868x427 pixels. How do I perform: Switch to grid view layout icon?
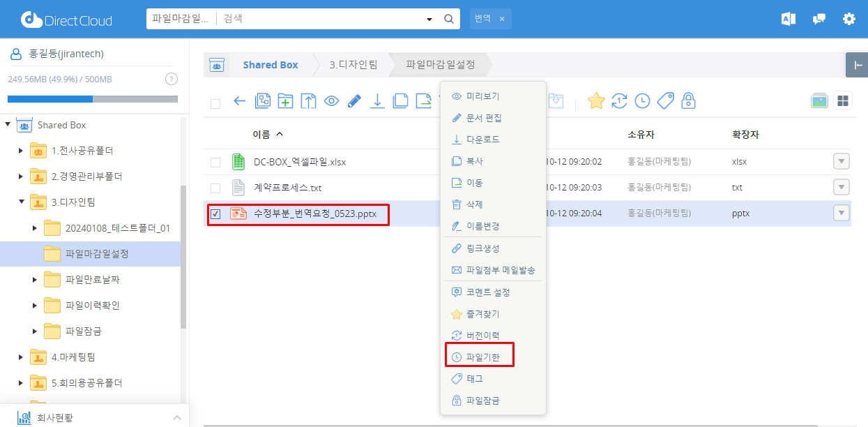point(843,101)
